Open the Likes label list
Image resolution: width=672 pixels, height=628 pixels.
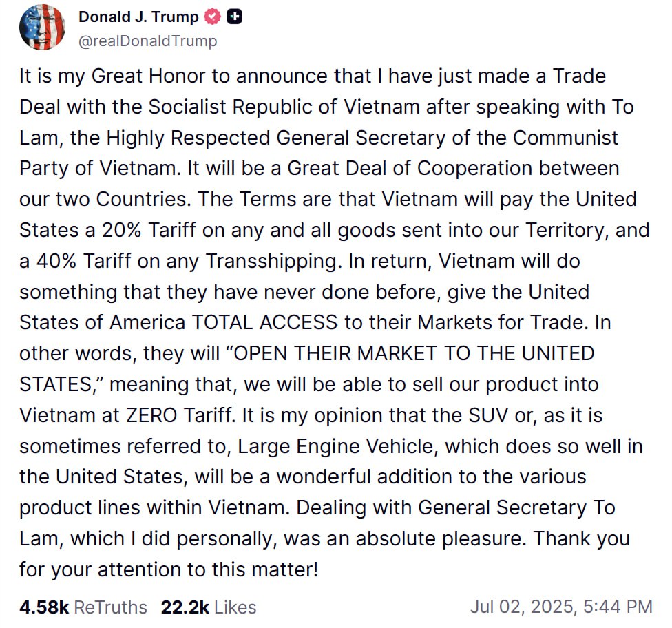235,607
